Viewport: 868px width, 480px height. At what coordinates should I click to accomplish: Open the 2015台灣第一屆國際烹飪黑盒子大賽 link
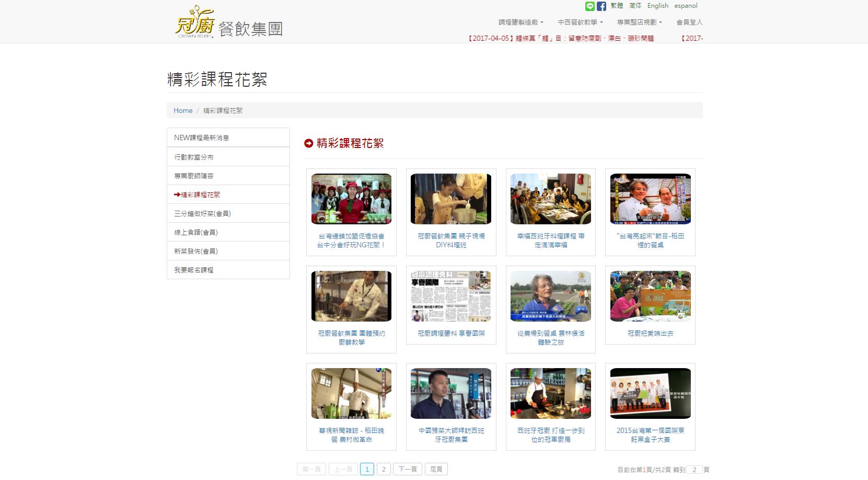[650, 435]
